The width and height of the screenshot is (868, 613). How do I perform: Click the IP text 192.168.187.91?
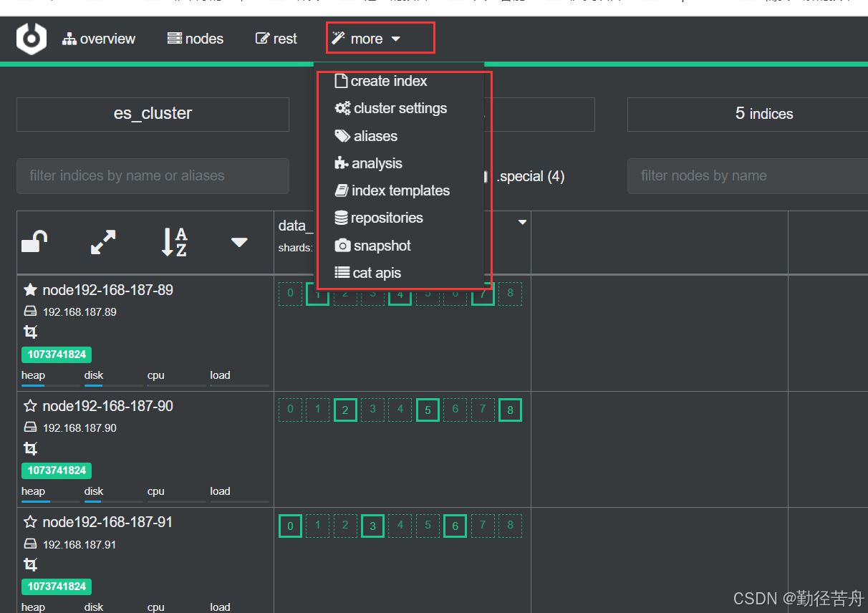point(79,544)
